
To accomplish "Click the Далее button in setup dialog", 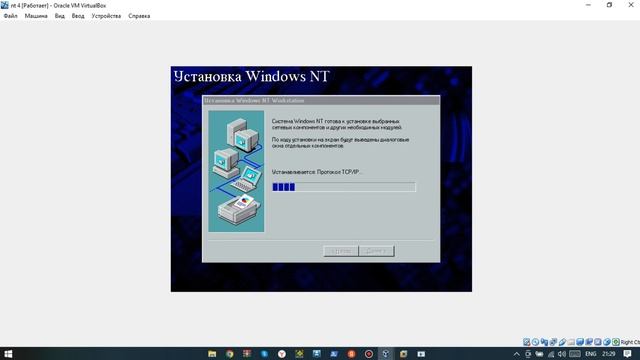I will (376, 251).
